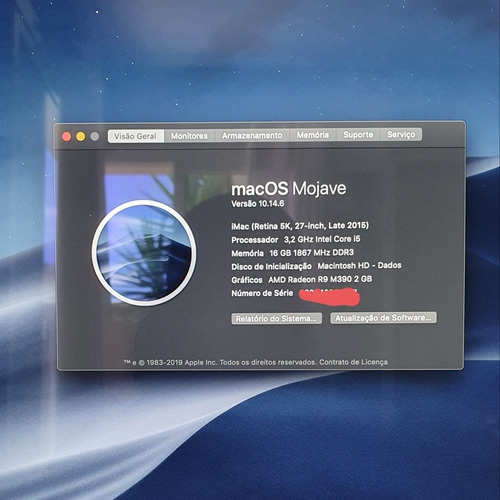Viewport: 500px width, 500px height.
Task: Click Macintosh HD - Dados value
Action: click(359, 266)
